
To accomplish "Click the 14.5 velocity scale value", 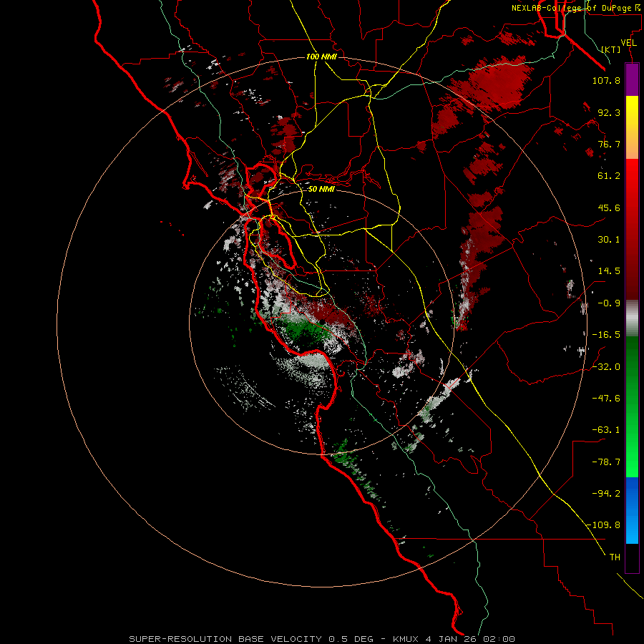I will [x=609, y=271].
